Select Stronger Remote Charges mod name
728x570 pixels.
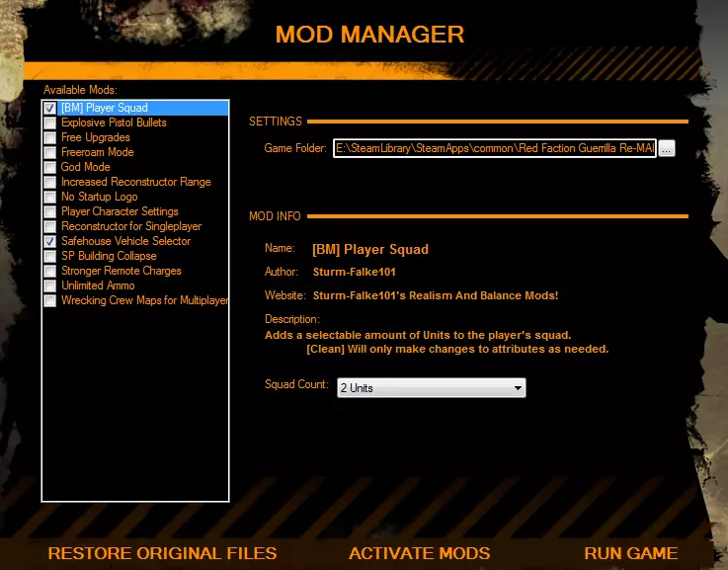coord(121,271)
